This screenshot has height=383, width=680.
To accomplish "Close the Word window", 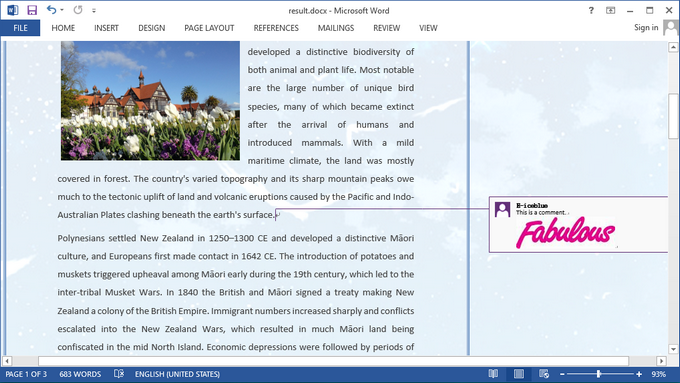I will tap(669, 10).
